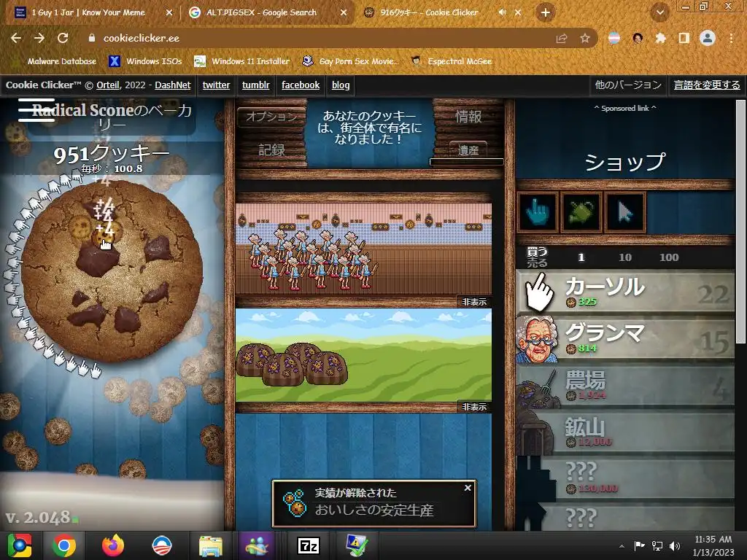Show hidden tray icons arrow
Image resolution: width=747 pixels, height=560 pixels.
pyautogui.click(x=622, y=546)
